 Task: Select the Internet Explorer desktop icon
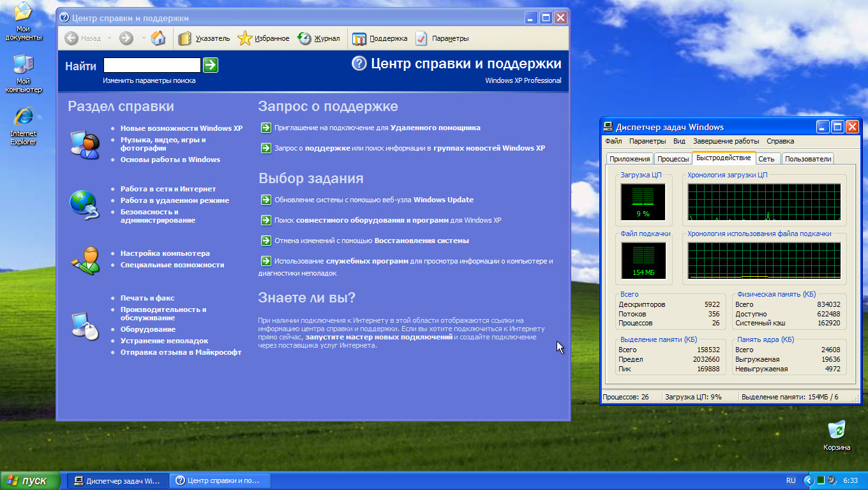coord(24,118)
